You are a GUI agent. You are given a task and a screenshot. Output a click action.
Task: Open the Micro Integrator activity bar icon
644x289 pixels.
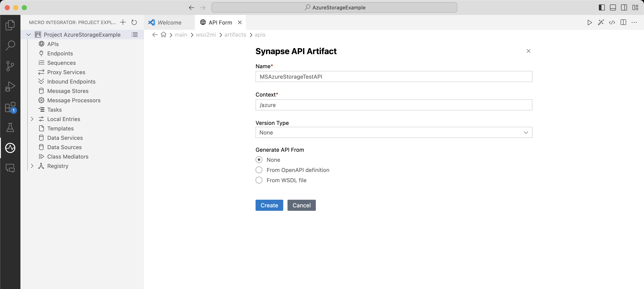[x=10, y=148]
